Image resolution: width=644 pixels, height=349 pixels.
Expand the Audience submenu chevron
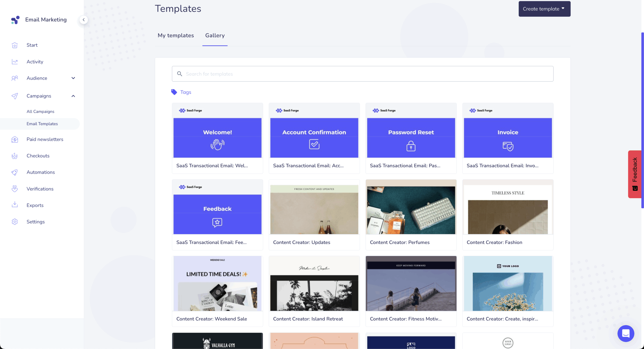tap(73, 78)
